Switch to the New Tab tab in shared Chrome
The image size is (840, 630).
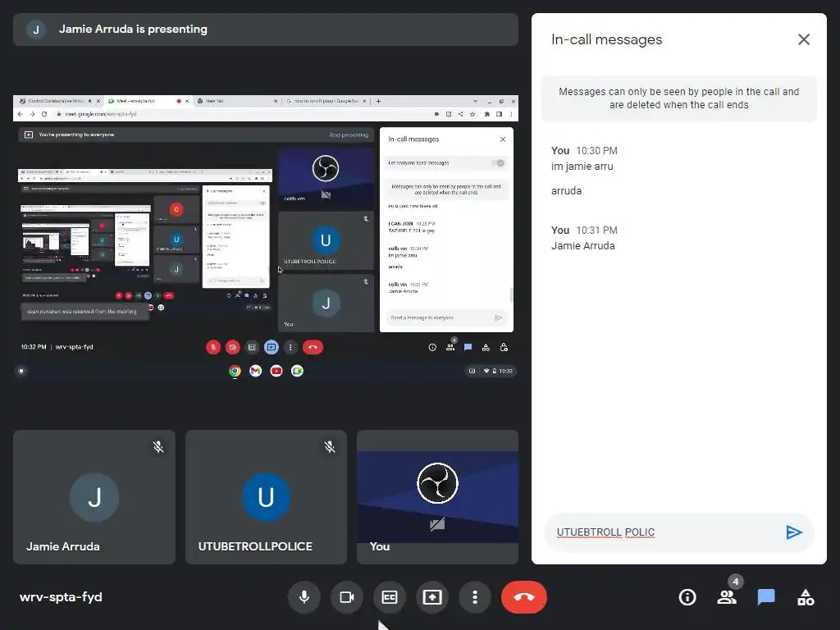(x=235, y=101)
